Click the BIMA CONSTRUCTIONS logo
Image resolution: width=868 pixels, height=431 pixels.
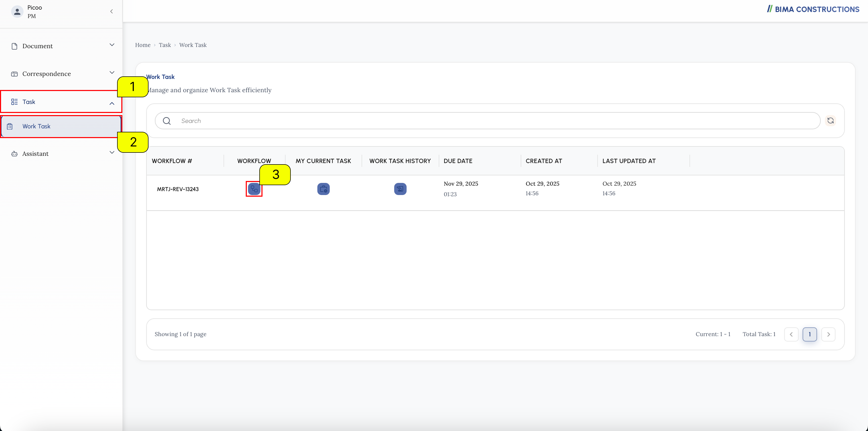coord(813,9)
